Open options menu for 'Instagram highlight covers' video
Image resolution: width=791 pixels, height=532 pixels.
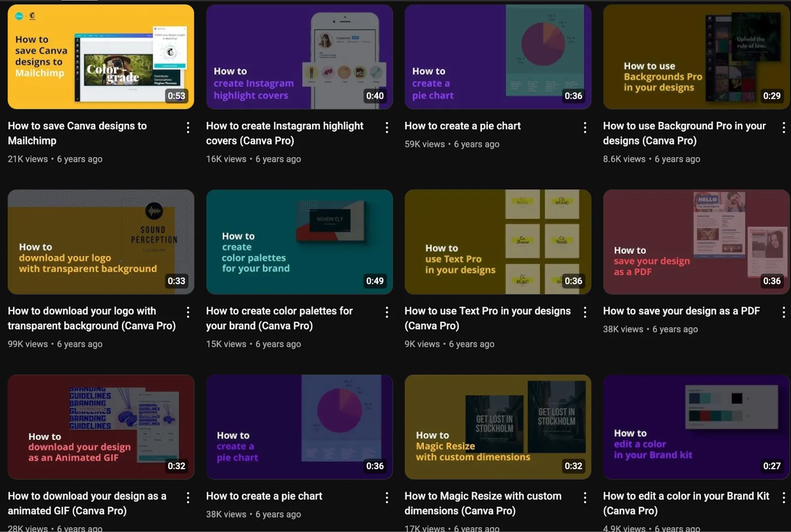pyautogui.click(x=387, y=128)
